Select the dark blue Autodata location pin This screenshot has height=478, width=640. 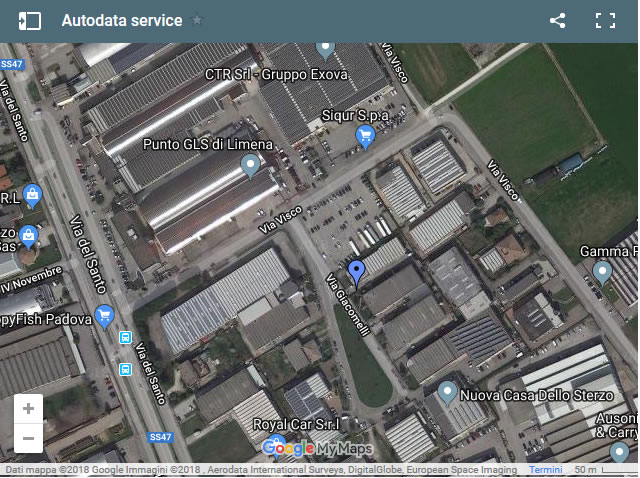[x=356, y=274]
